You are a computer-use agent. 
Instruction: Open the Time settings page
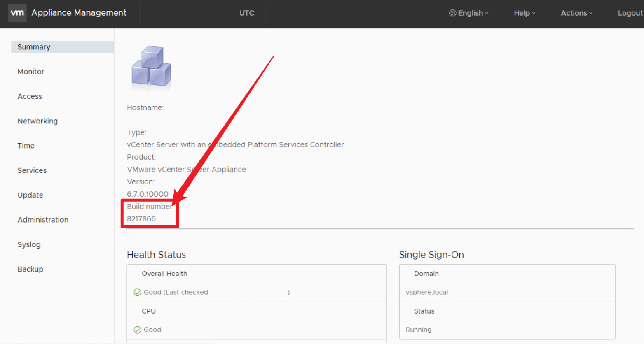tap(26, 146)
